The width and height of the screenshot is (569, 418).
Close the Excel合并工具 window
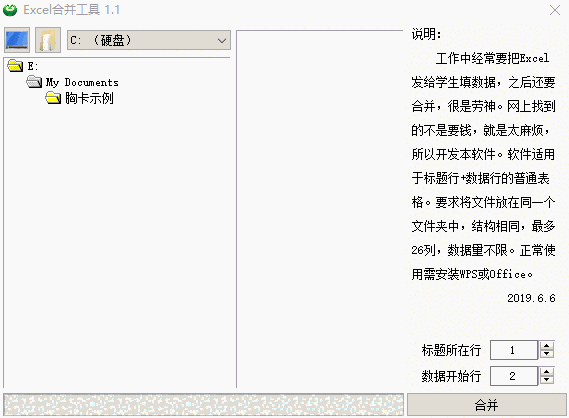(x=555, y=10)
